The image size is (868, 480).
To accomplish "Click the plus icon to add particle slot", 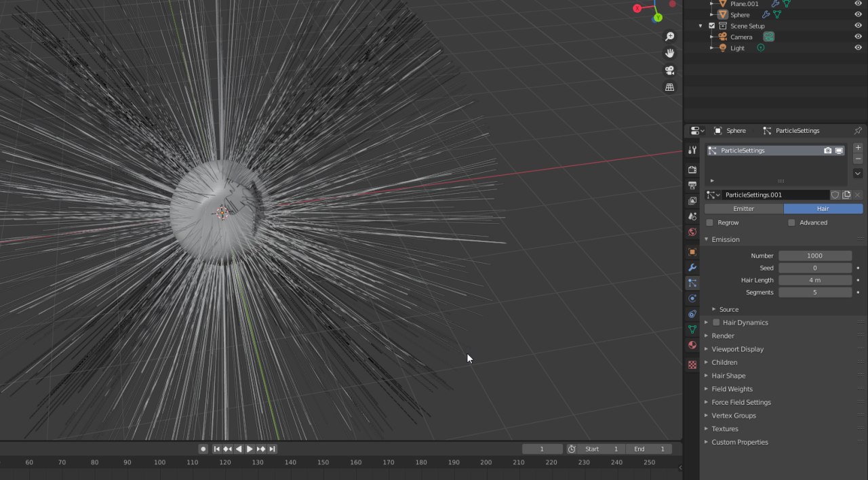I will click(858, 148).
